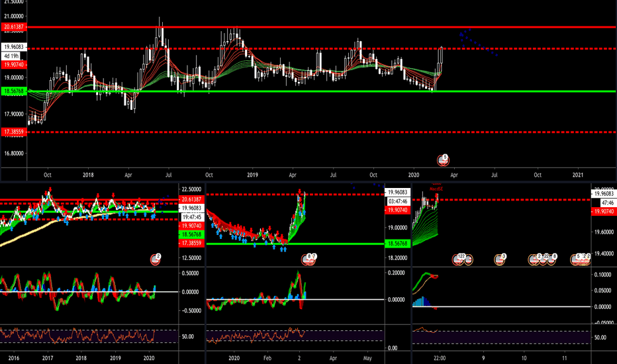Click the red 17.38559 price label on the main axis

pos(14,132)
